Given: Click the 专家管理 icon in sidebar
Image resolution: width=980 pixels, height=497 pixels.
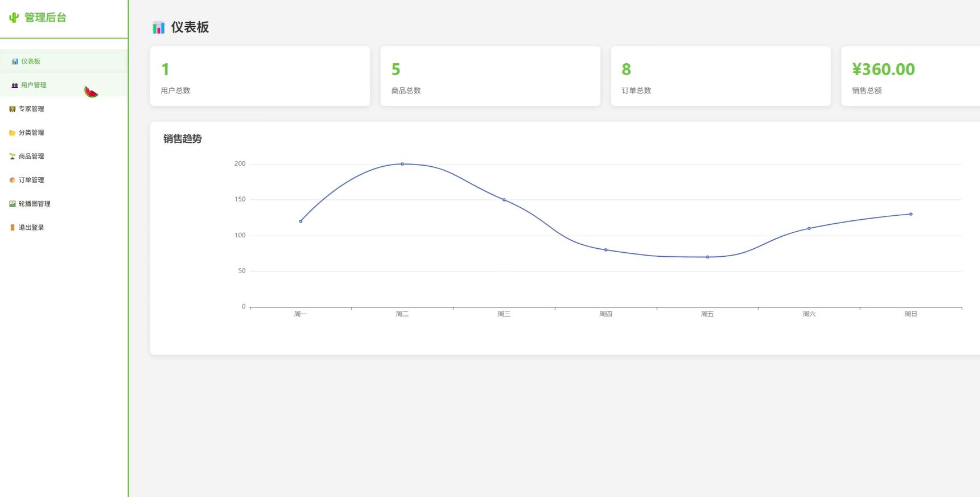Looking at the screenshot, I should (x=13, y=109).
